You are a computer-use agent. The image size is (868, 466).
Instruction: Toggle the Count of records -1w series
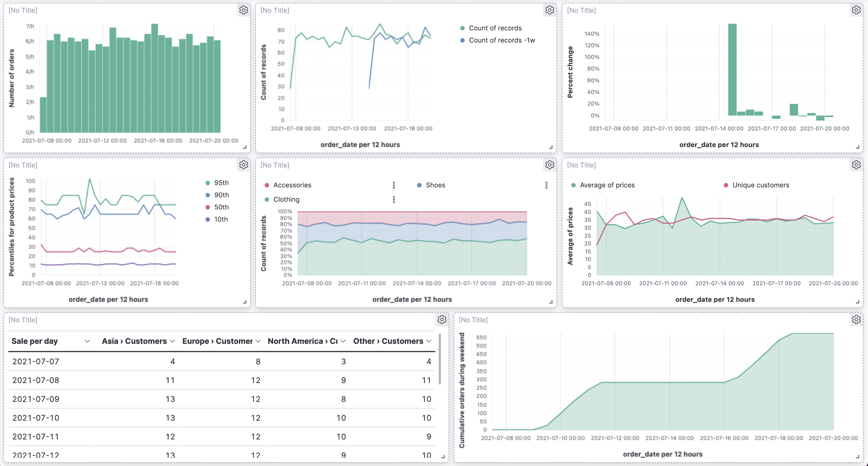[x=498, y=40]
